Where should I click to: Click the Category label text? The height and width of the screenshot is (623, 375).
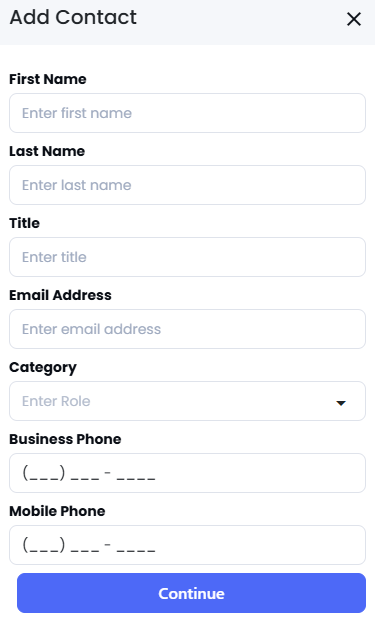click(x=43, y=368)
